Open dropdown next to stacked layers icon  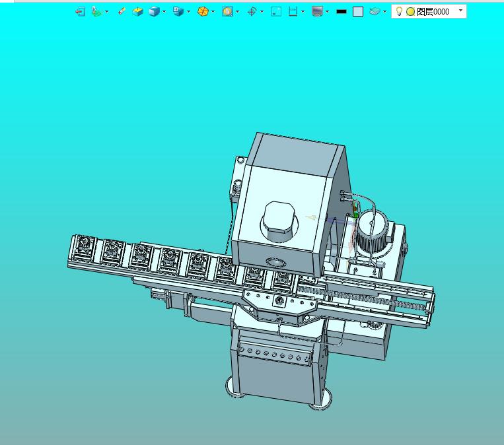pos(384,12)
